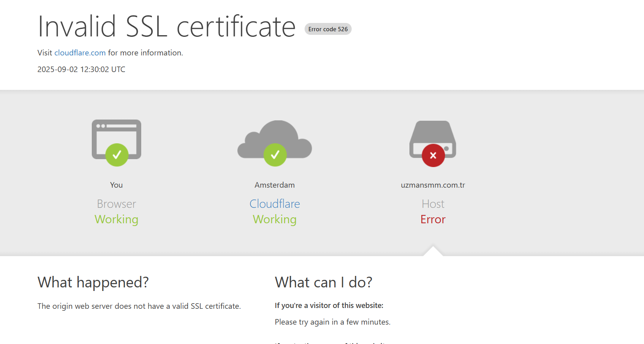Select the timestamp 2025-09-02 12:30:02 UTC
Viewport: 644px width, 344px height.
(81, 69)
